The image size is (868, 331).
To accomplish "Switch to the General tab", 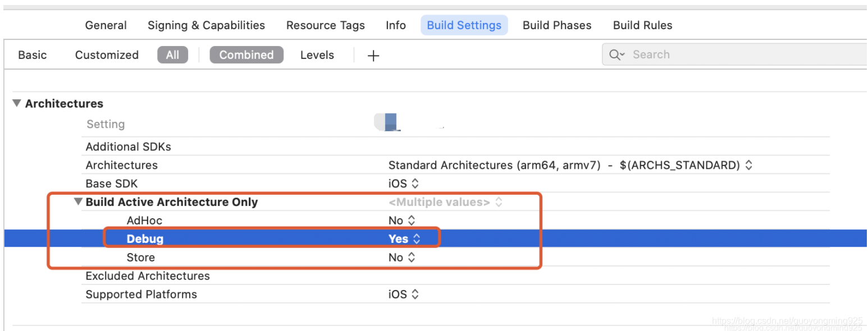I will point(106,25).
